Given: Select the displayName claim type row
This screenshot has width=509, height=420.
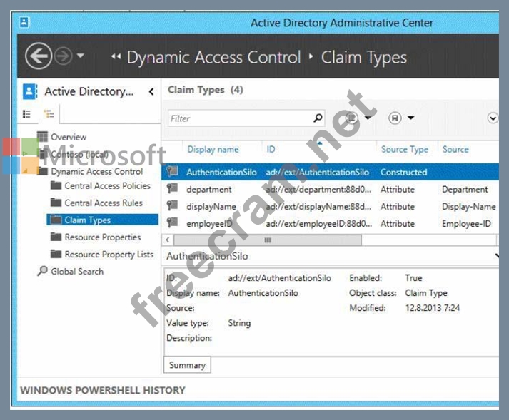Looking at the screenshot, I should coord(330,206).
